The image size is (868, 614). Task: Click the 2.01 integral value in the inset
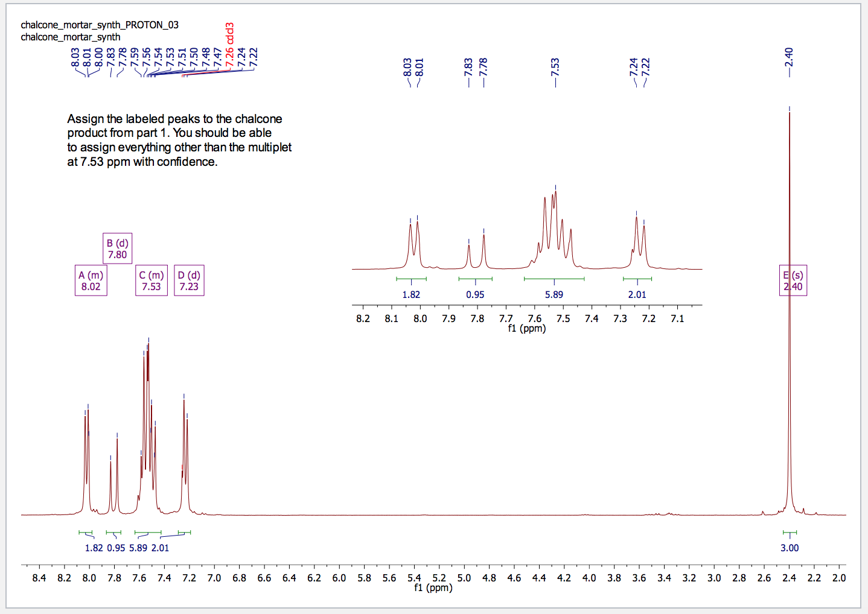click(x=637, y=294)
